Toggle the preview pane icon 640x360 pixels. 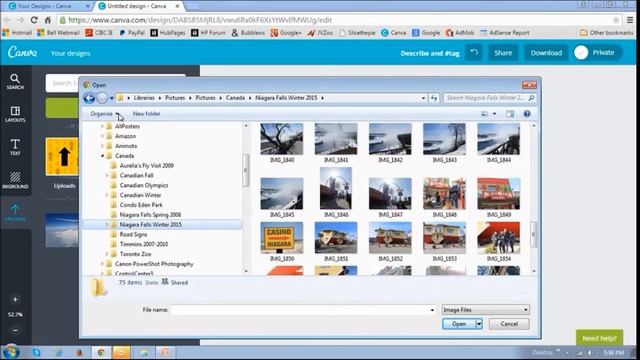tap(510, 114)
